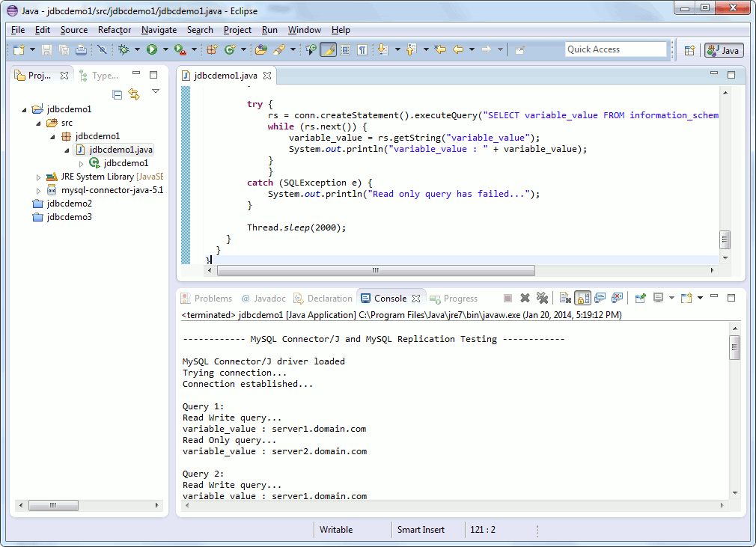
Task: Select the jdbcdemo3 project
Action: click(x=62, y=217)
